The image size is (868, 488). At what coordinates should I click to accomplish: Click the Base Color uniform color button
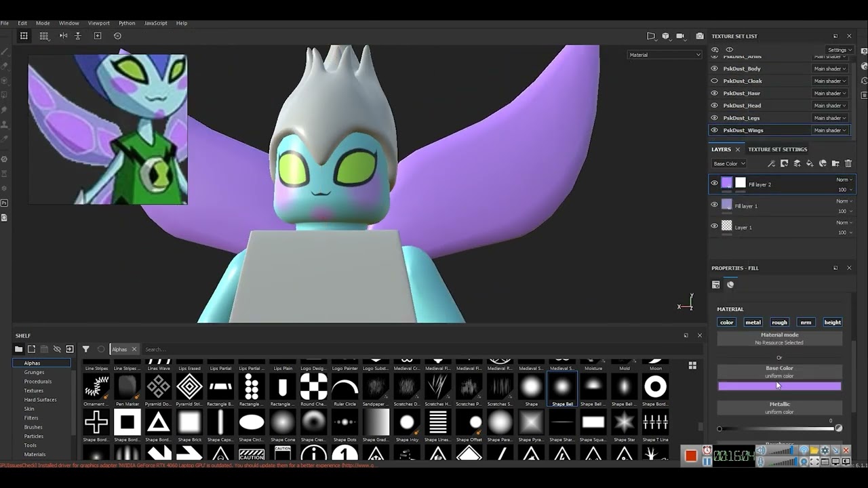point(780,371)
